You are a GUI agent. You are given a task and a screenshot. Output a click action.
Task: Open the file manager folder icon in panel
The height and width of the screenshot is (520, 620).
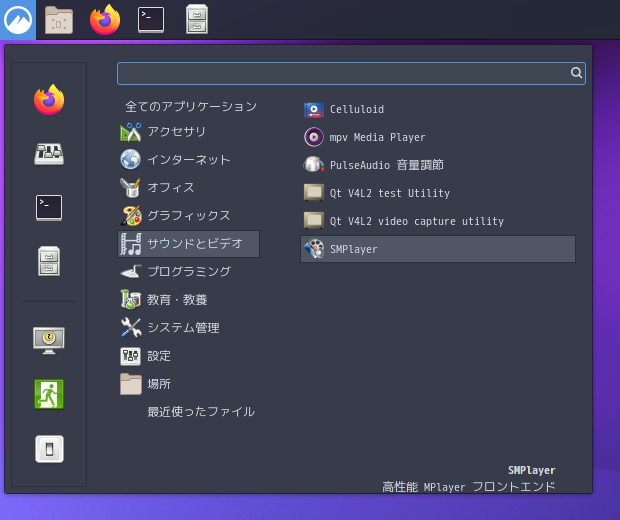tap(59, 20)
